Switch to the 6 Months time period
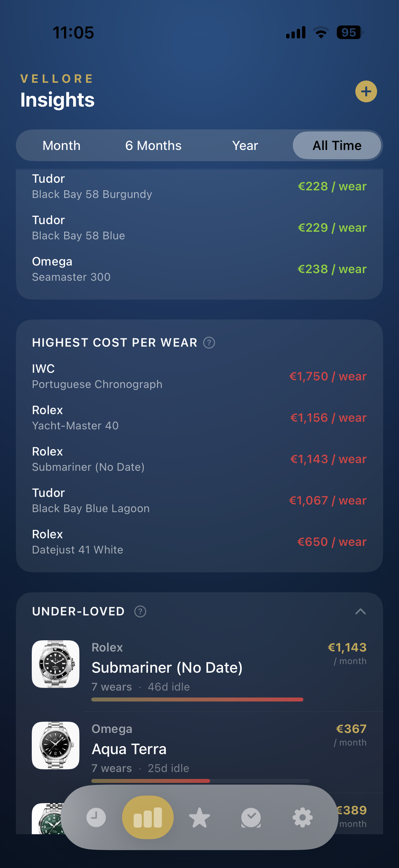The height and width of the screenshot is (868, 399). point(153,145)
